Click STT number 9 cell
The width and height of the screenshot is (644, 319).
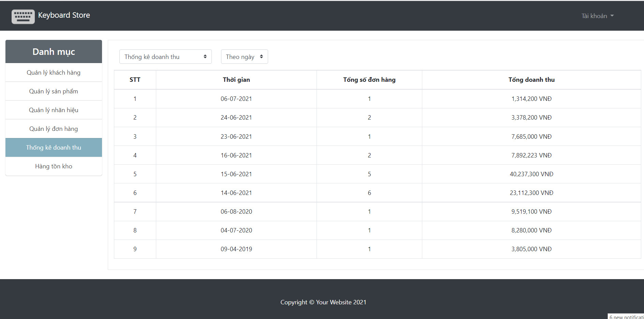(x=135, y=249)
